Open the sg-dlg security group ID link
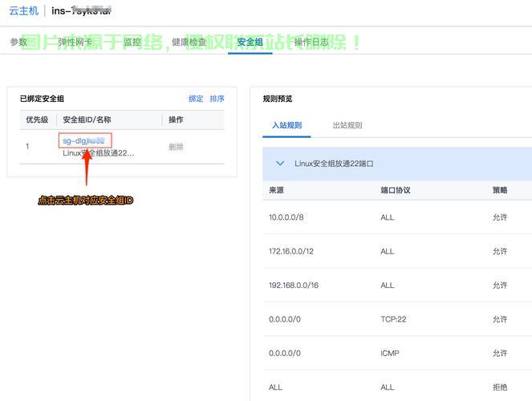The width and height of the screenshot is (532, 401). [84, 140]
